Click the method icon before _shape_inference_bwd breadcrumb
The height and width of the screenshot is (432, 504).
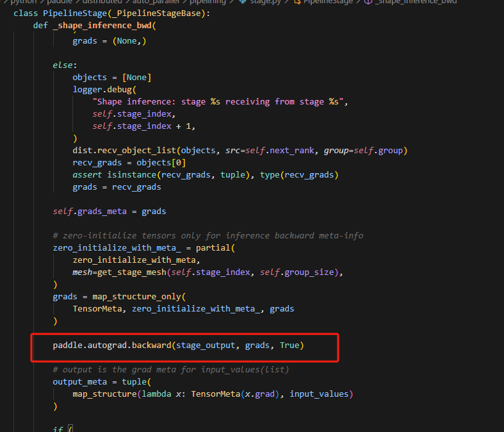click(x=368, y=2)
